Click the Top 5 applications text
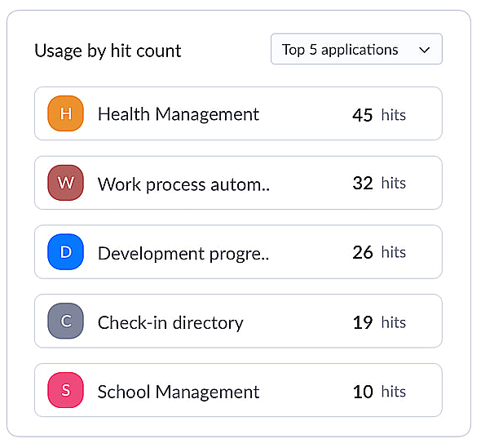Viewport: 481px width, 448px height. click(340, 50)
